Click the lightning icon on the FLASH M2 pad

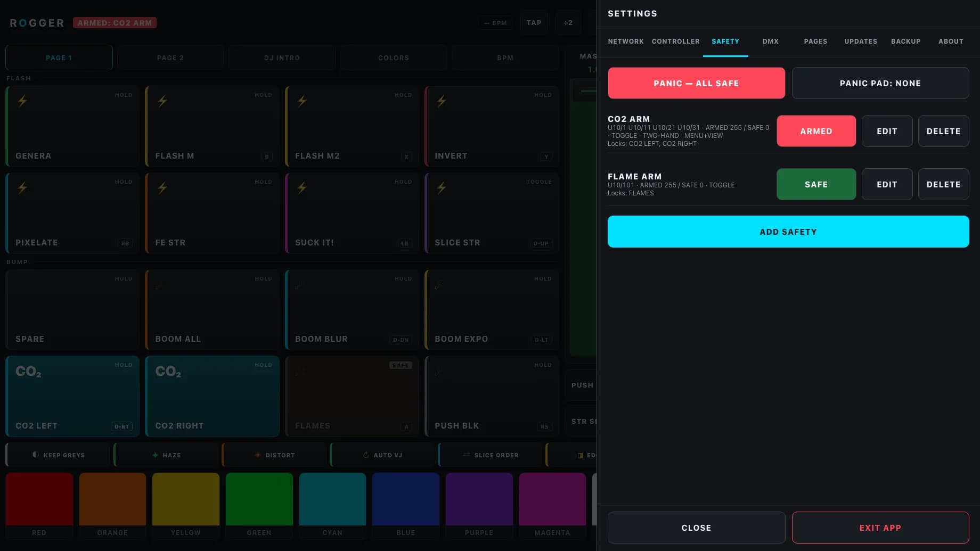click(302, 101)
